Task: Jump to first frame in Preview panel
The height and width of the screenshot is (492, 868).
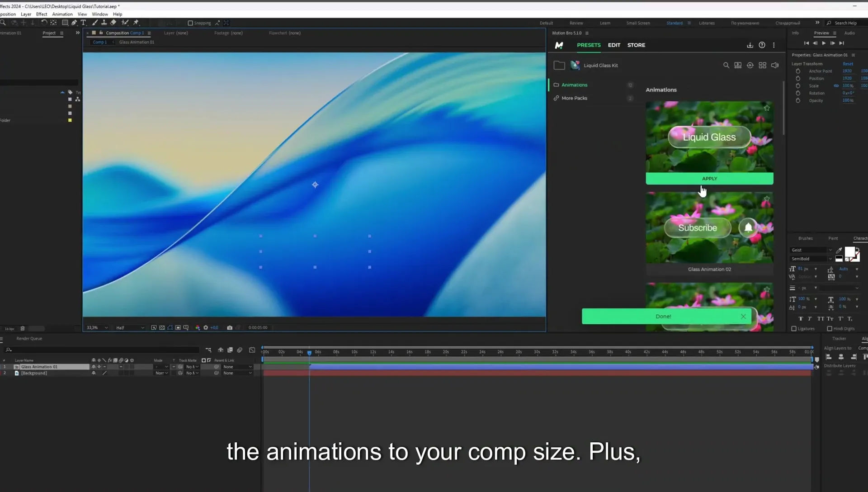Action: [806, 43]
